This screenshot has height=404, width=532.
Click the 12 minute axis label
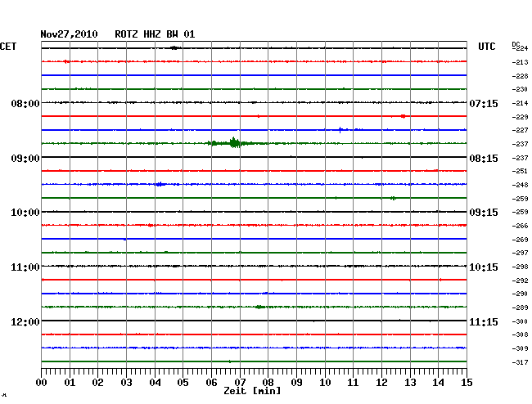[381, 383]
